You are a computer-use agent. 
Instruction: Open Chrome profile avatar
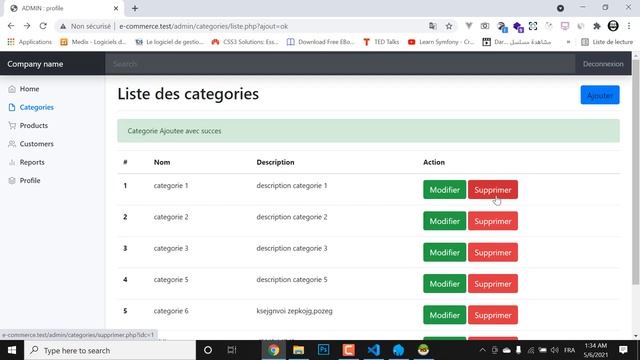(613, 26)
